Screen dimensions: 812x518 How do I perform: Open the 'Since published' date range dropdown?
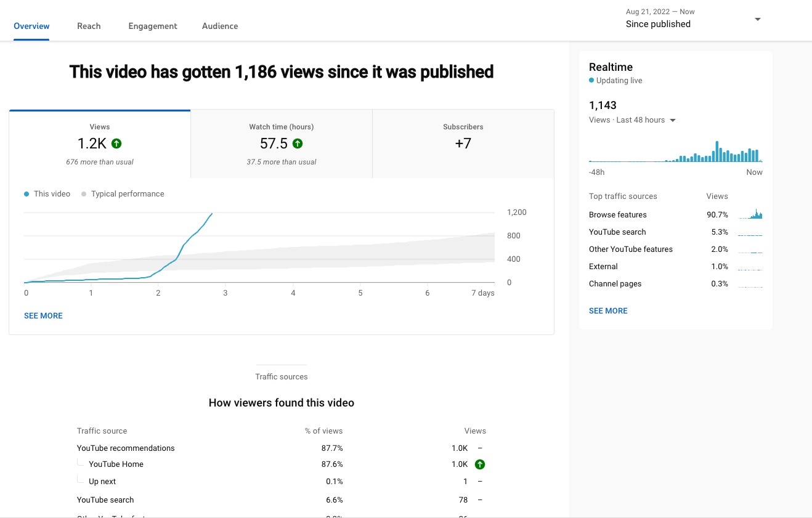(757, 19)
